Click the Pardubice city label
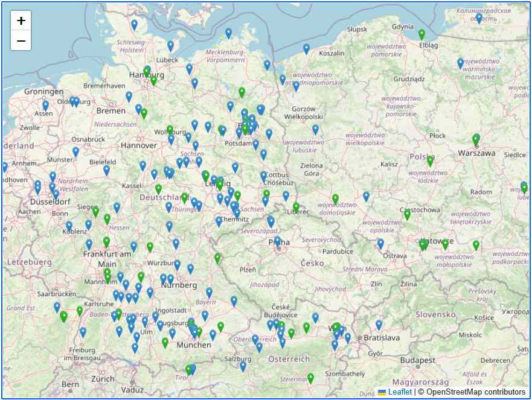This screenshot has height=400, width=532. (x=338, y=252)
